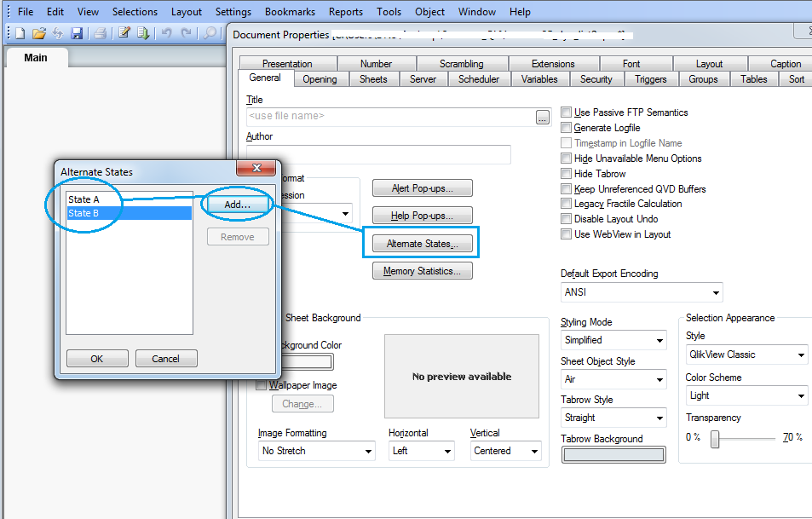This screenshot has height=519, width=812.
Task: Click the Save floppy disk icon
Action: [77, 33]
